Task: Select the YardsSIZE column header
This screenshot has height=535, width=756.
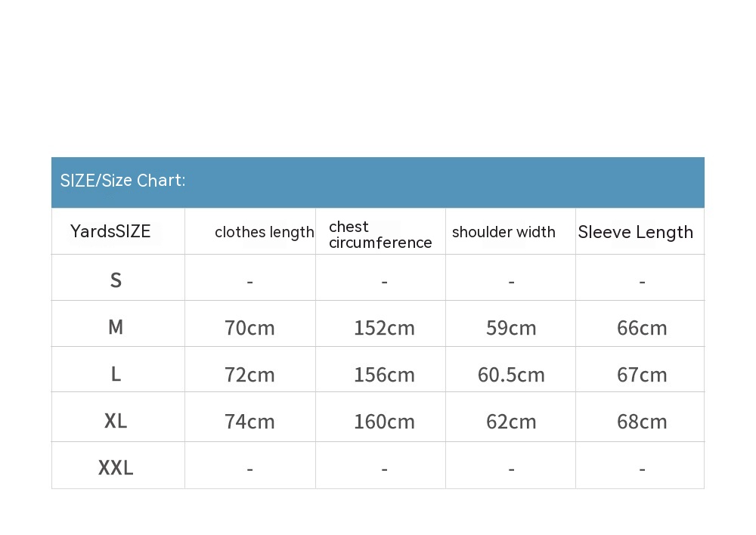Action: coord(110,231)
